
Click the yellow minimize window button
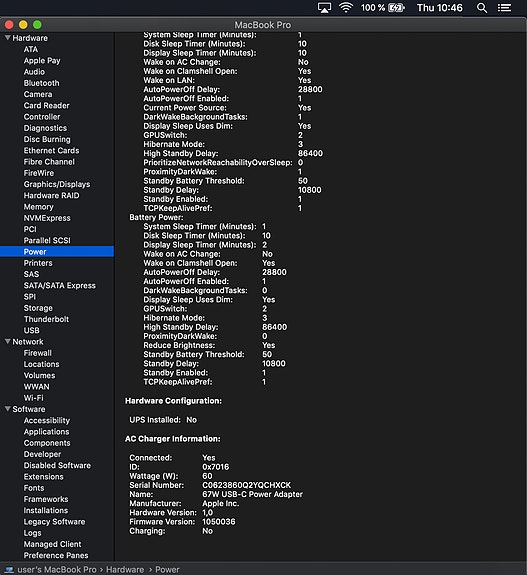pos(23,25)
